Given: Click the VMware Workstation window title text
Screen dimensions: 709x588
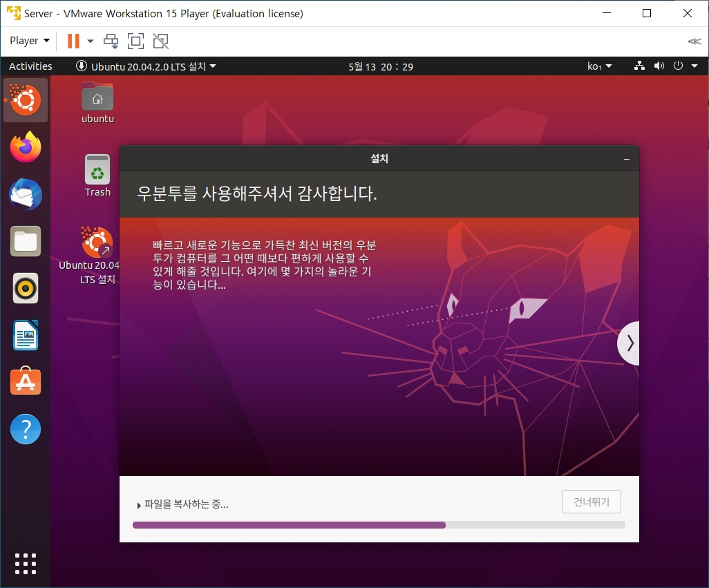Looking at the screenshot, I should pyautogui.click(x=163, y=14).
